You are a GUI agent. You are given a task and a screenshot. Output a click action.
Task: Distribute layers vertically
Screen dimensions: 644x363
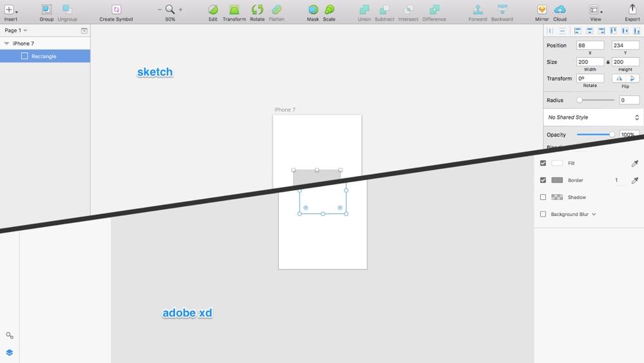pyautogui.click(x=562, y=31)
